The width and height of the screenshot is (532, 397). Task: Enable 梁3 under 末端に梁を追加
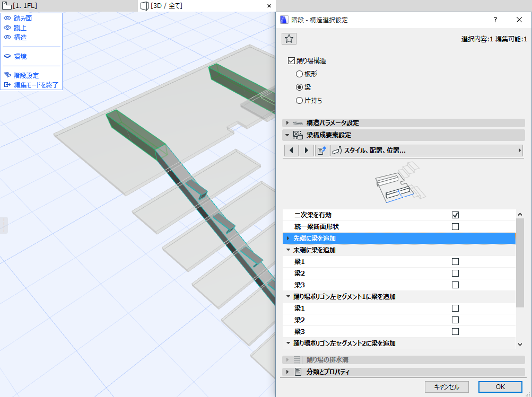pyautogui.click(x=455, y=285)
